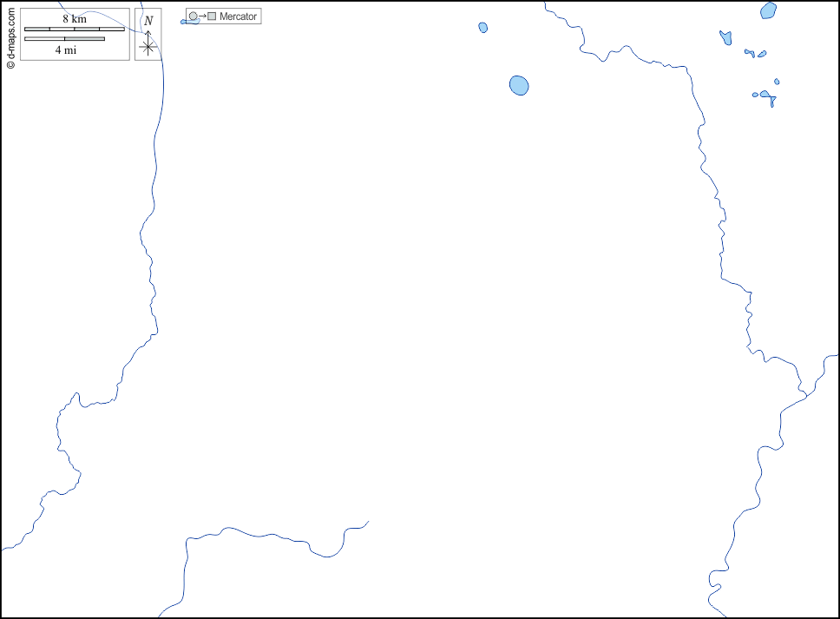Click the compass star below the north arrow
Screen dimensions: 840x619
148,48
